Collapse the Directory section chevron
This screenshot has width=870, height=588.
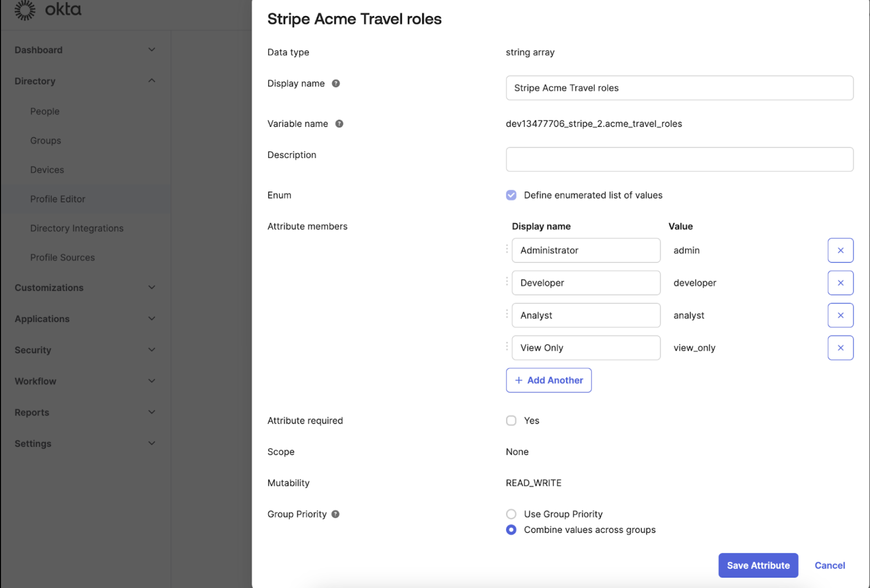(152, 81)
